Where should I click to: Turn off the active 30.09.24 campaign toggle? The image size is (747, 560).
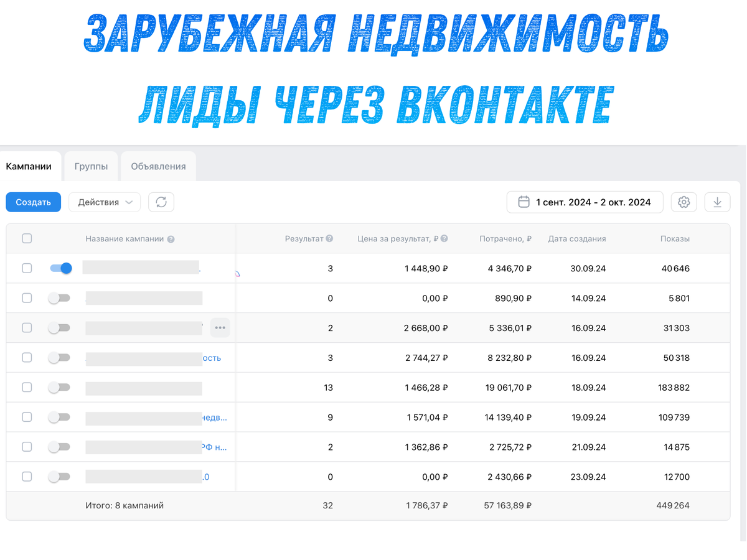[60, 268]
